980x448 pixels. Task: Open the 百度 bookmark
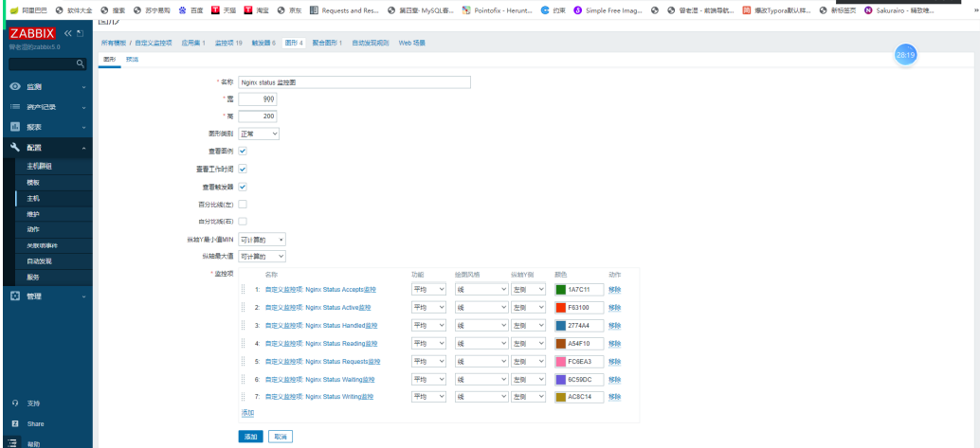pyautogui.click(x=191, y=10)
